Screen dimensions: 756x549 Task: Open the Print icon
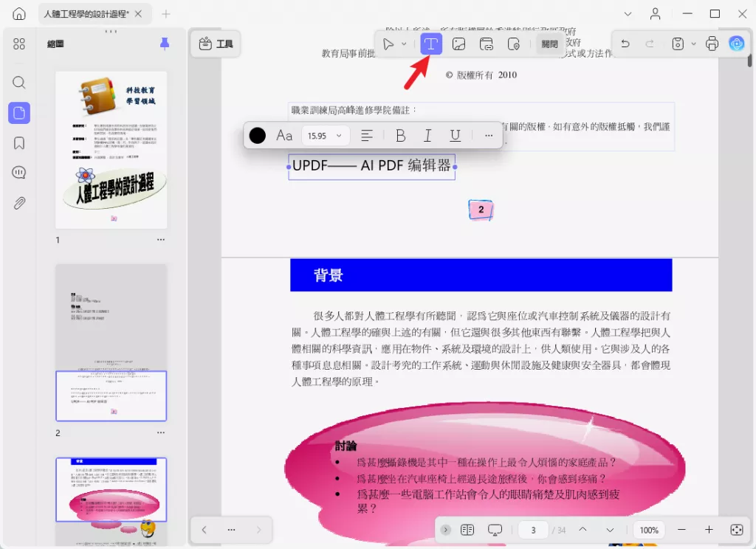click(x=712, y=44)
